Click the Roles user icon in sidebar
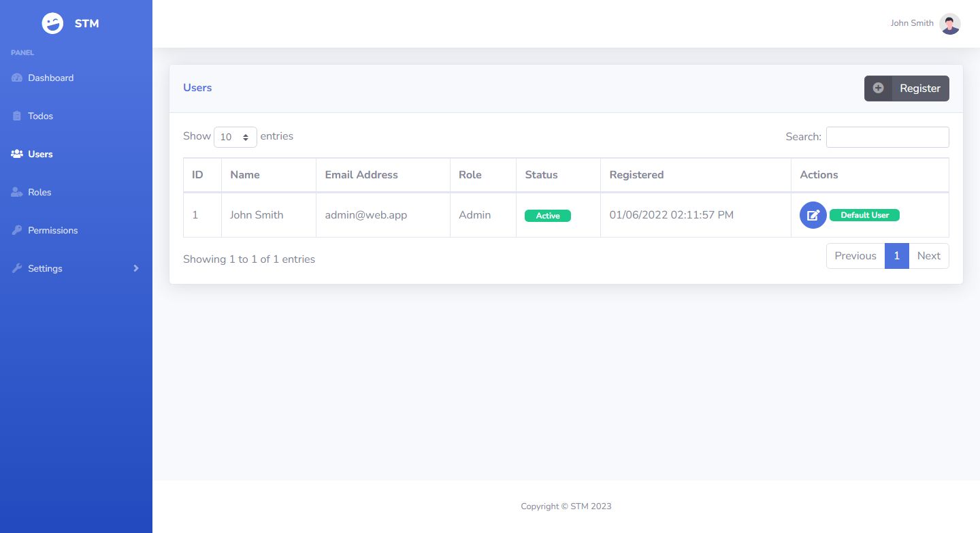This screenshot has width=980, height=533. point(17,192)
